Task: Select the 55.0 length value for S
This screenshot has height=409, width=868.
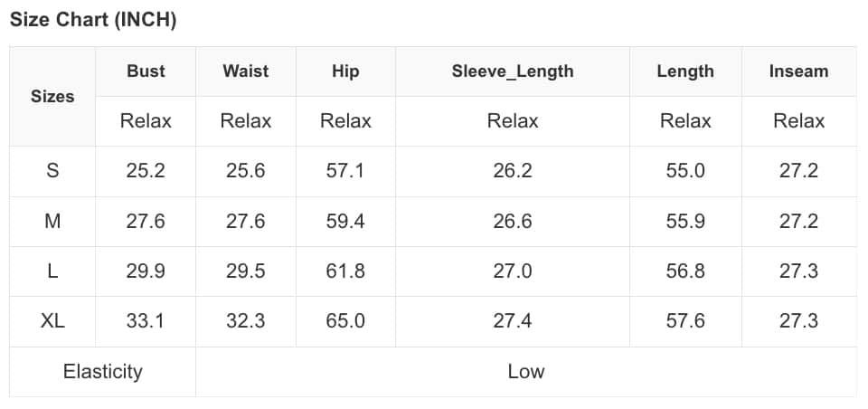Action: 685,171
